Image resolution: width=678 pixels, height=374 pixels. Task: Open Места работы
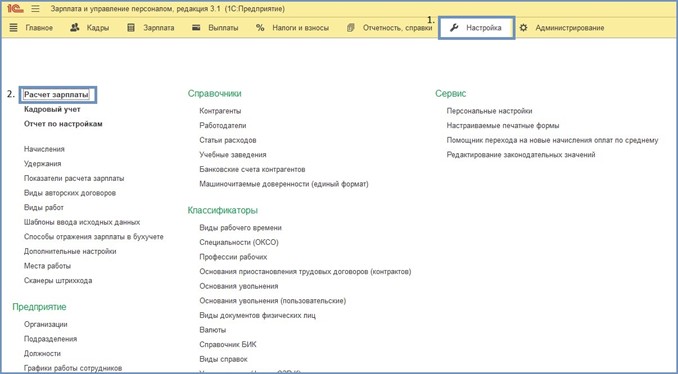click(47, 266)
